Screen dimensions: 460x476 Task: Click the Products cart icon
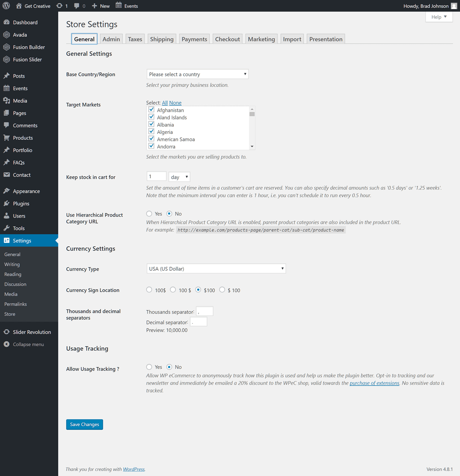click(x=6, y=137)
